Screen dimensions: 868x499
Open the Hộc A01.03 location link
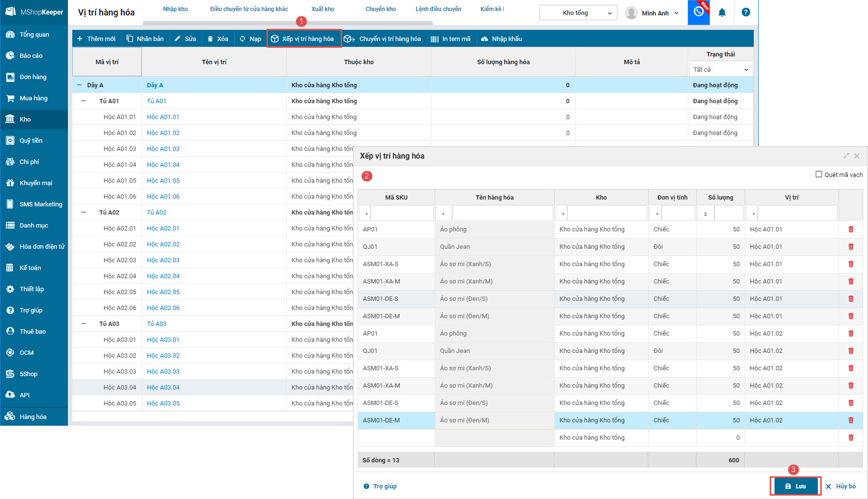point(163,149)
